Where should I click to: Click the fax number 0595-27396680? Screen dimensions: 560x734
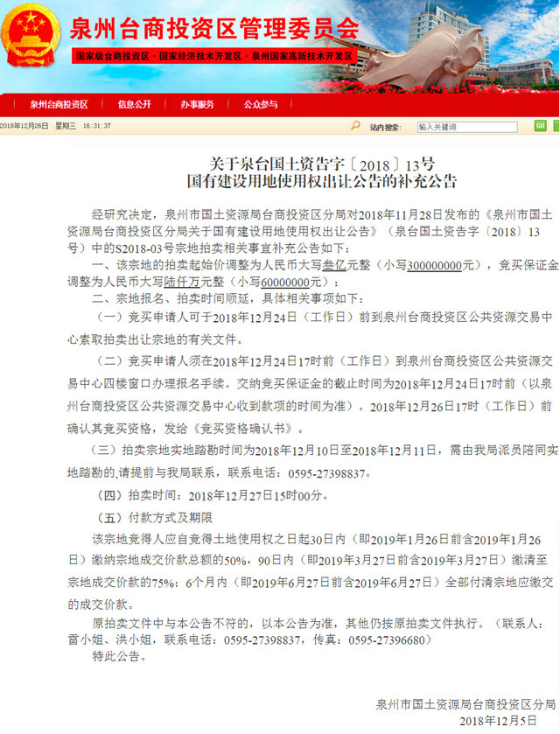click(386, 640)
